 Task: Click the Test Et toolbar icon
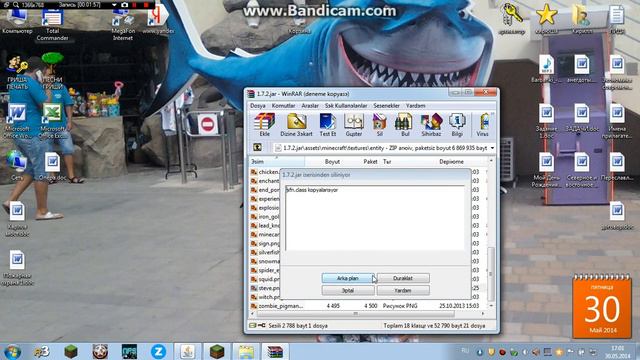click(328, 125)
